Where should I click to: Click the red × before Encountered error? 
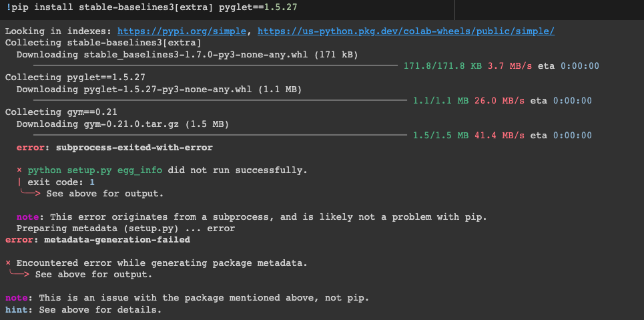[x=8, y=263]
